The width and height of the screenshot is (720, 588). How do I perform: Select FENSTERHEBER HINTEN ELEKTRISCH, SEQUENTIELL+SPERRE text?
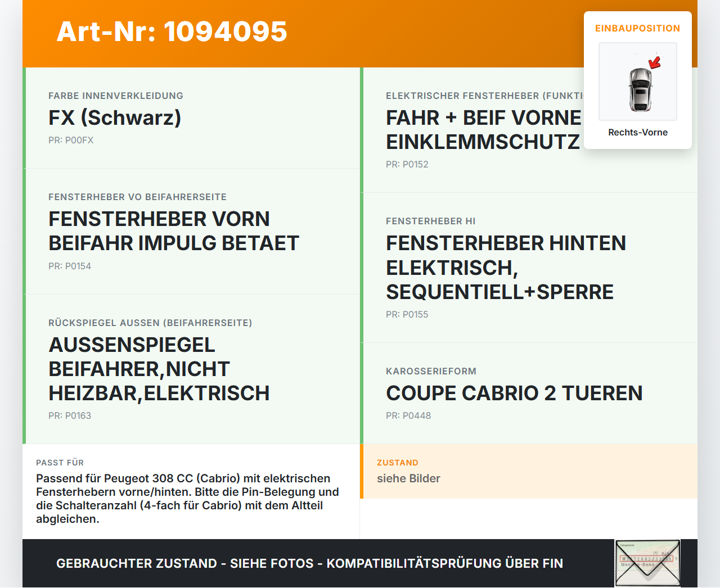pos(506,268)
